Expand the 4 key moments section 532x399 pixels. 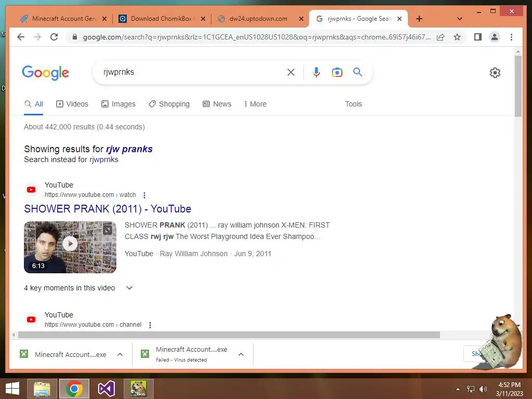coord(129,288)
